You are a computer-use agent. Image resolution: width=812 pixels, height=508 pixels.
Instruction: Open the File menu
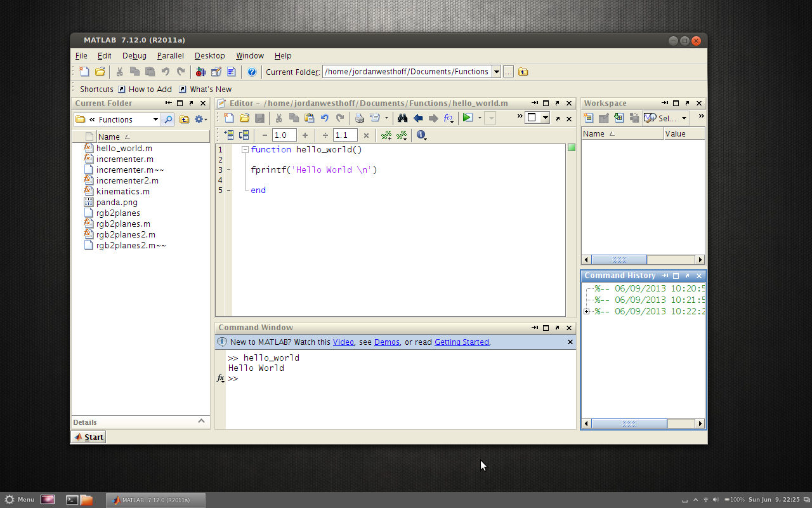[81, 56]
